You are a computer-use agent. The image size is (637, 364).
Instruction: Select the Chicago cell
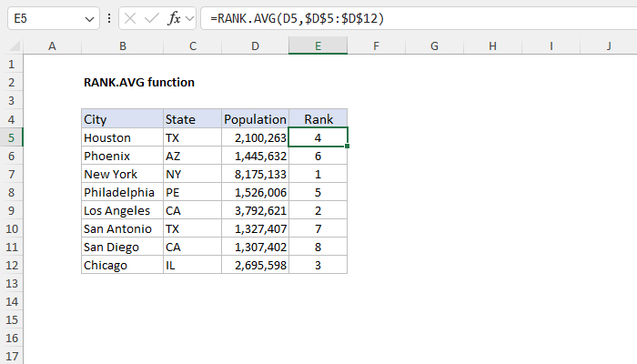click(122, 266)
